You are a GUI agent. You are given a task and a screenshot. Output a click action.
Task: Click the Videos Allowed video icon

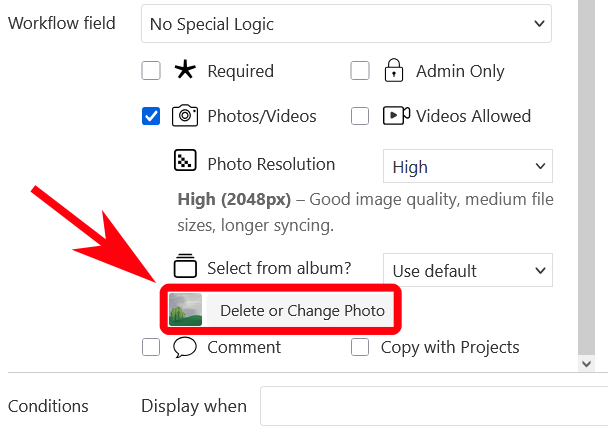pos(395,116)
